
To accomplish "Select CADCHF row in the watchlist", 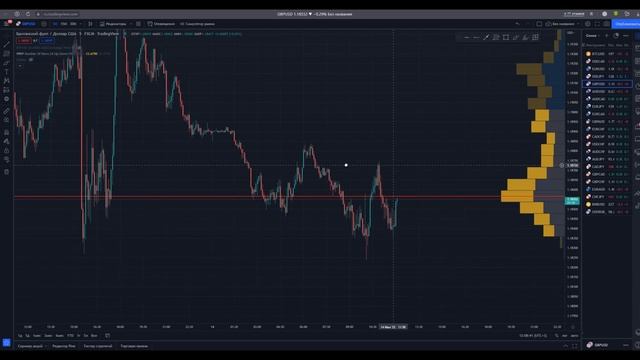I will pos(607,136).
